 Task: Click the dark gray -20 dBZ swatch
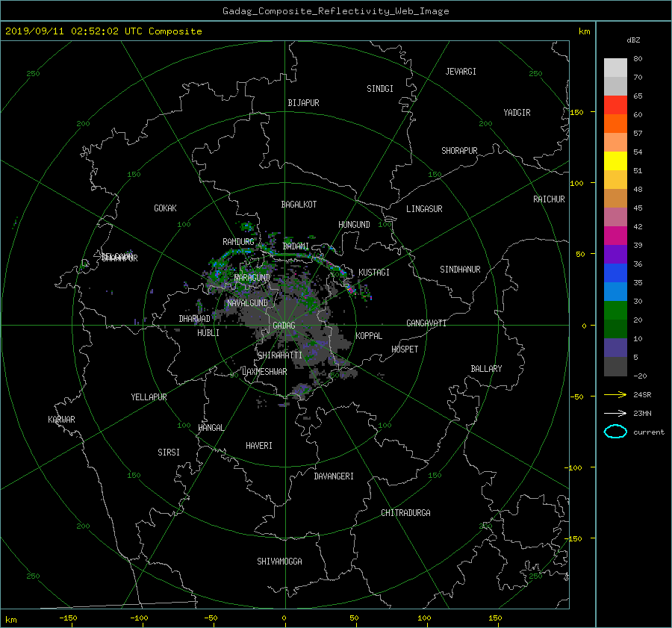pyautogui.click(x=615, y=367)
